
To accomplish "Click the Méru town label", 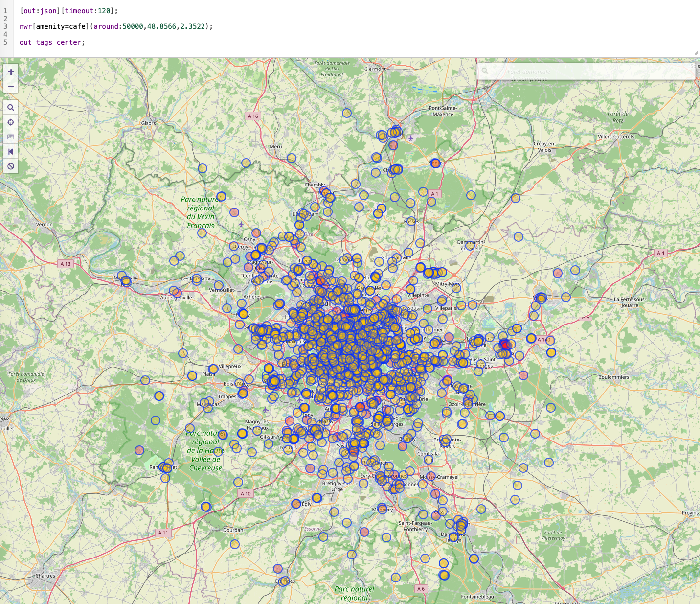I will 276,147.
